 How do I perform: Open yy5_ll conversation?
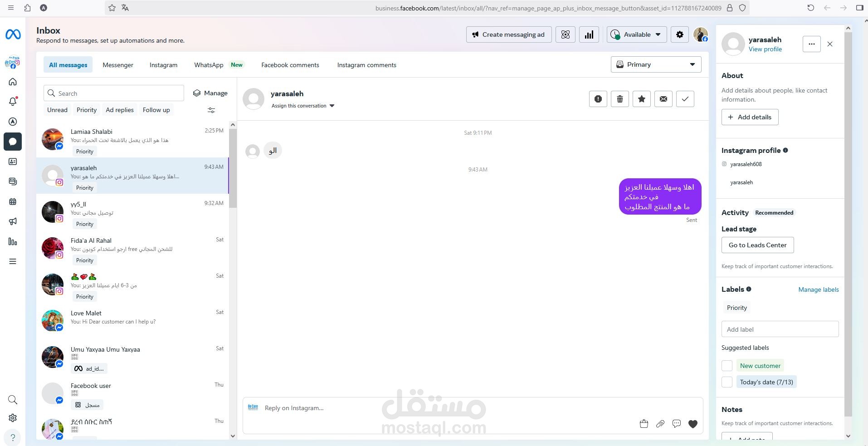[132, 212]
